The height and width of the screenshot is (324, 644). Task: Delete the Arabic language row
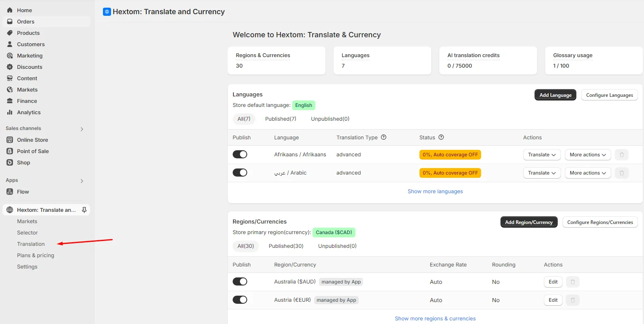[x=622, y=173]
